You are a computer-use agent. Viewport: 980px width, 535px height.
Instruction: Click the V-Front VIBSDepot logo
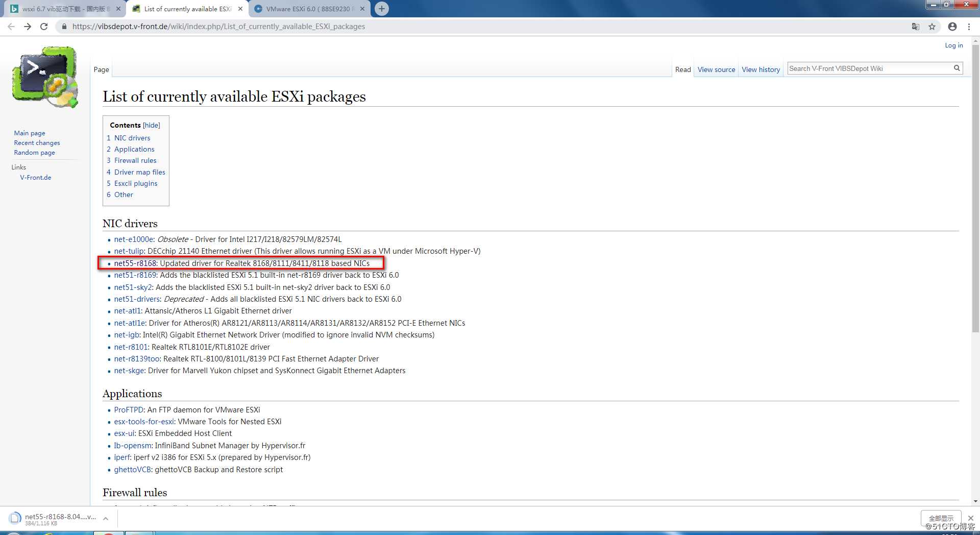pos(45,77)
